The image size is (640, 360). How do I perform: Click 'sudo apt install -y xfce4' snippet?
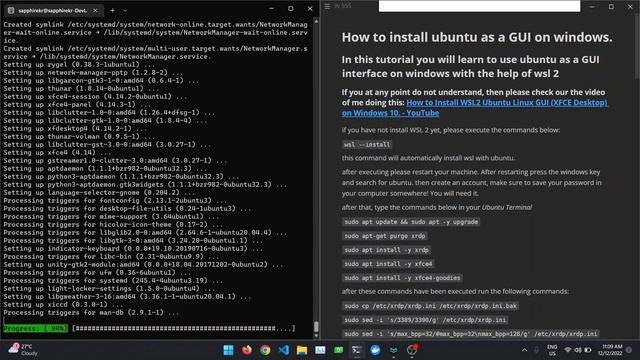coord(388,264)
